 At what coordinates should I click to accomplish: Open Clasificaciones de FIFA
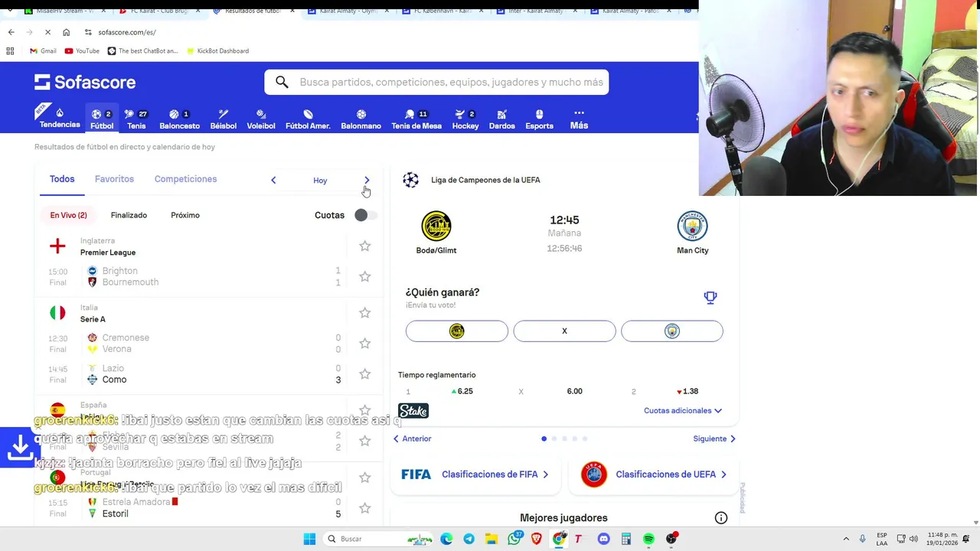tap(475, 474)
